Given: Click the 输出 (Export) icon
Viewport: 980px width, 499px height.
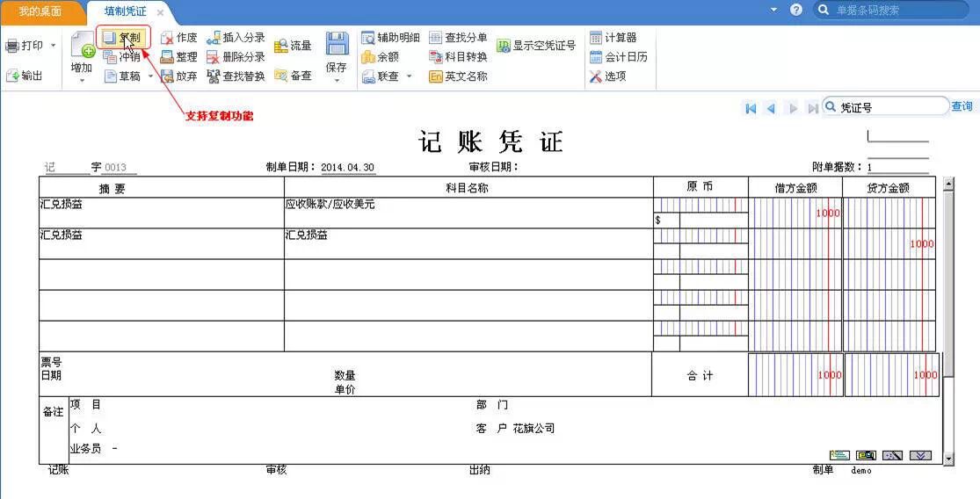Looking at the screenshot, I should 12,76.
